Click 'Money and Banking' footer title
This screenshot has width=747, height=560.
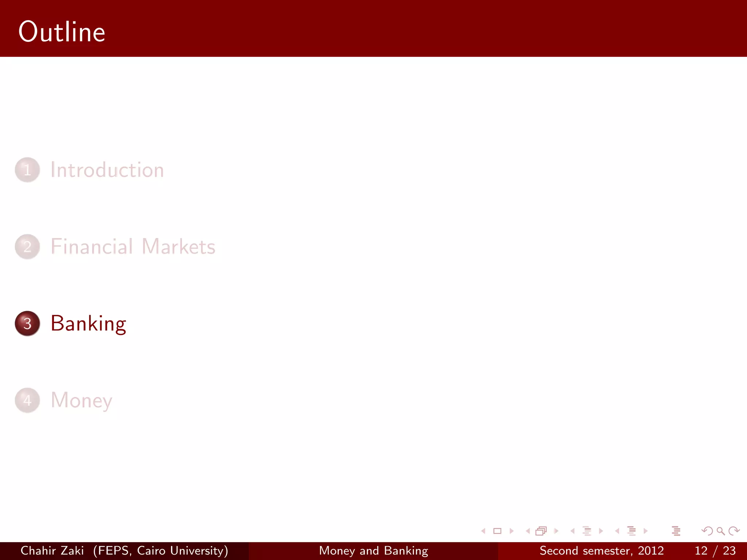373,551
